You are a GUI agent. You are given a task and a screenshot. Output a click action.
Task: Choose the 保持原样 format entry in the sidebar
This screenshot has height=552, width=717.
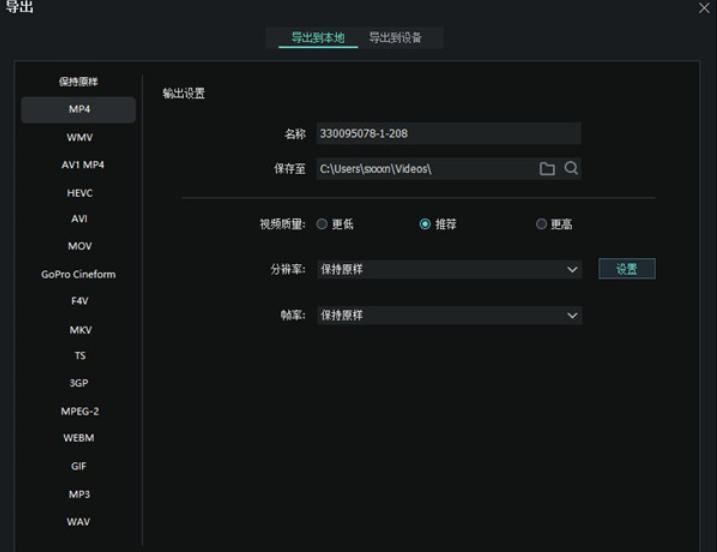[78, 82]
